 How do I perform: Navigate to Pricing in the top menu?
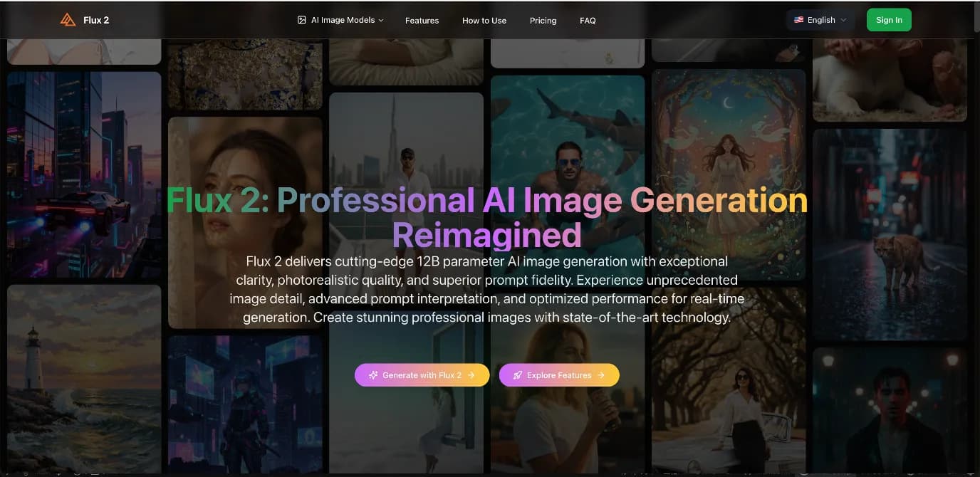(543, 21)
